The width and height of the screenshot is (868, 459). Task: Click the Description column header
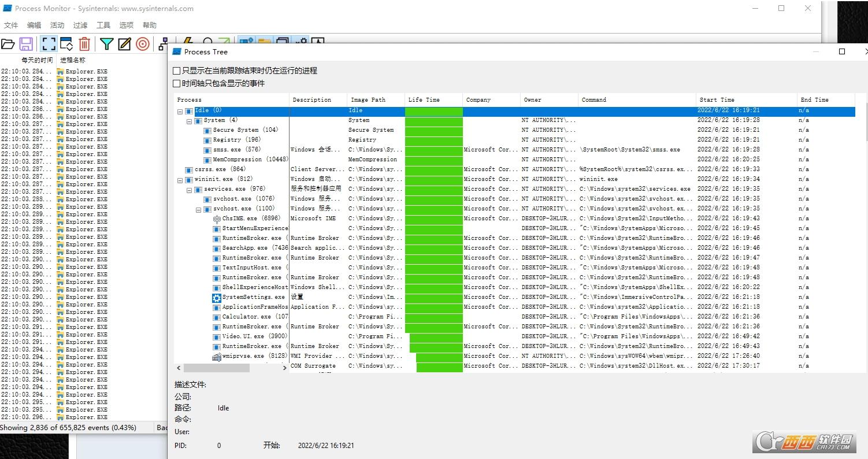pos(318,100)
